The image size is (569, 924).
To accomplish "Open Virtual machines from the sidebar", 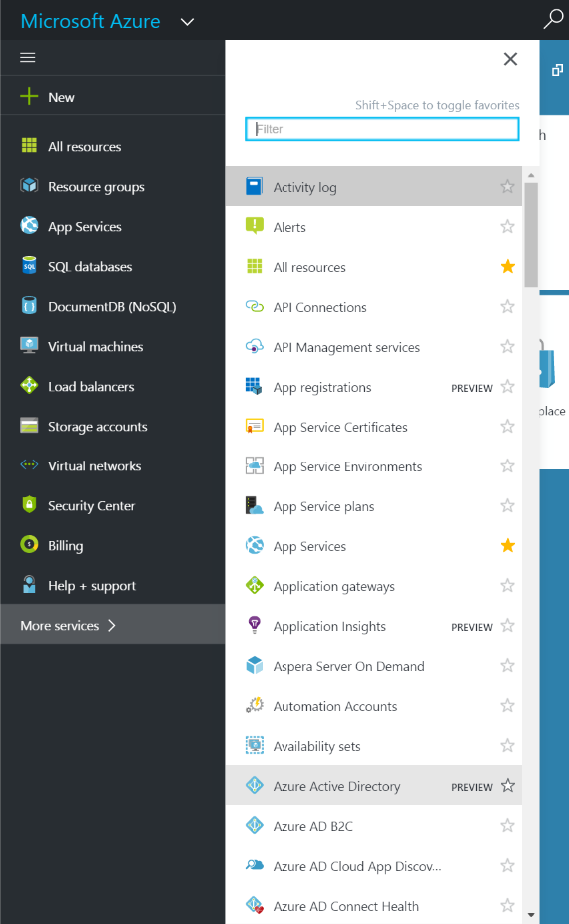I will pos(96,346).
